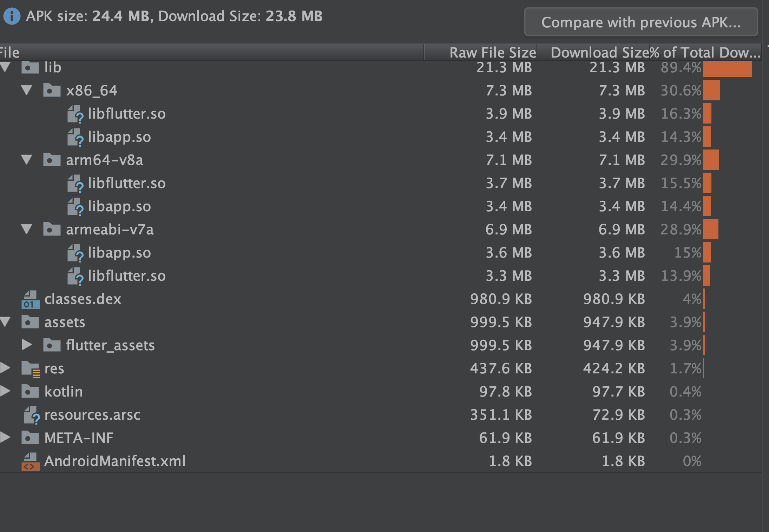Click the 15% value for armeabi-v7a libapp.so
This screenshot has width=769, height=532.
click(x=688, y=253)
